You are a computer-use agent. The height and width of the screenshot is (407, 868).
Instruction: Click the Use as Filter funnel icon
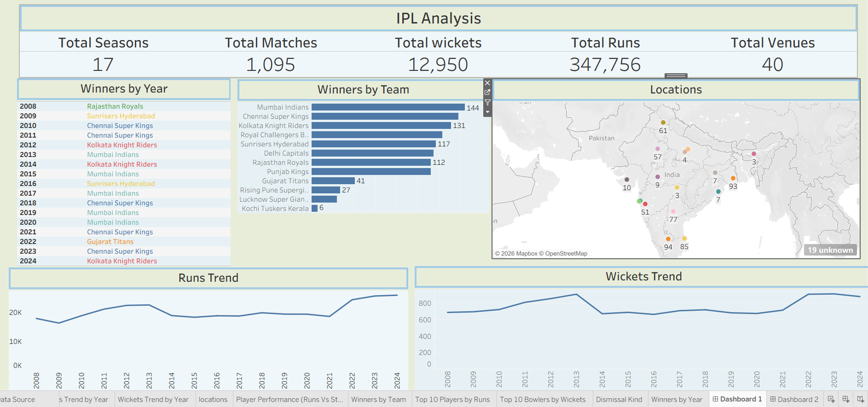[x=487, y=102]
